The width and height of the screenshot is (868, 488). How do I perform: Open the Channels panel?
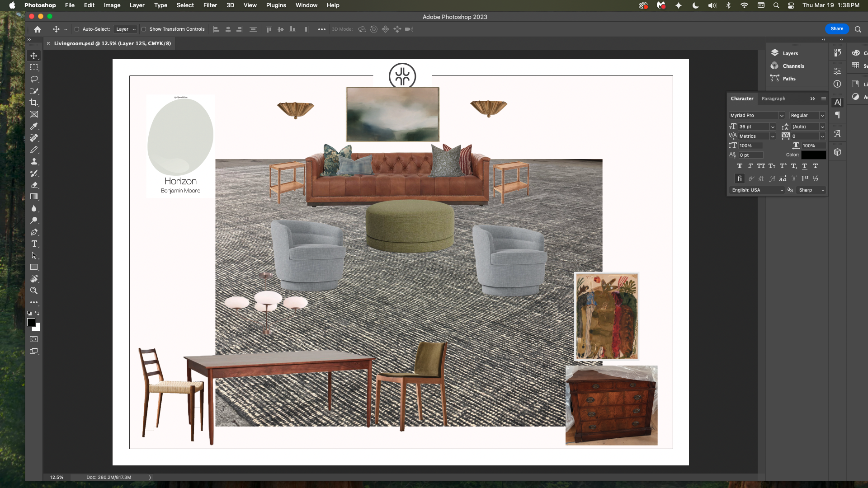[x=793, y=66]
